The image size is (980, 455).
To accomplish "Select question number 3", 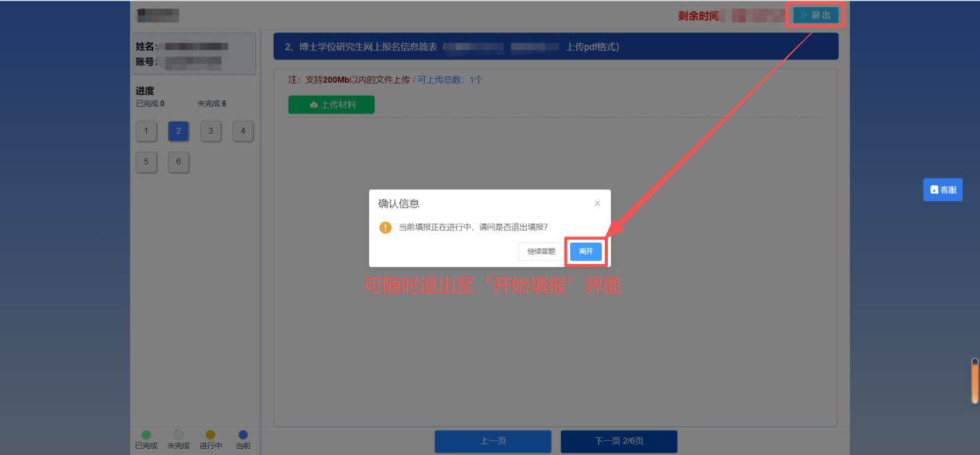I will (210, 131).
